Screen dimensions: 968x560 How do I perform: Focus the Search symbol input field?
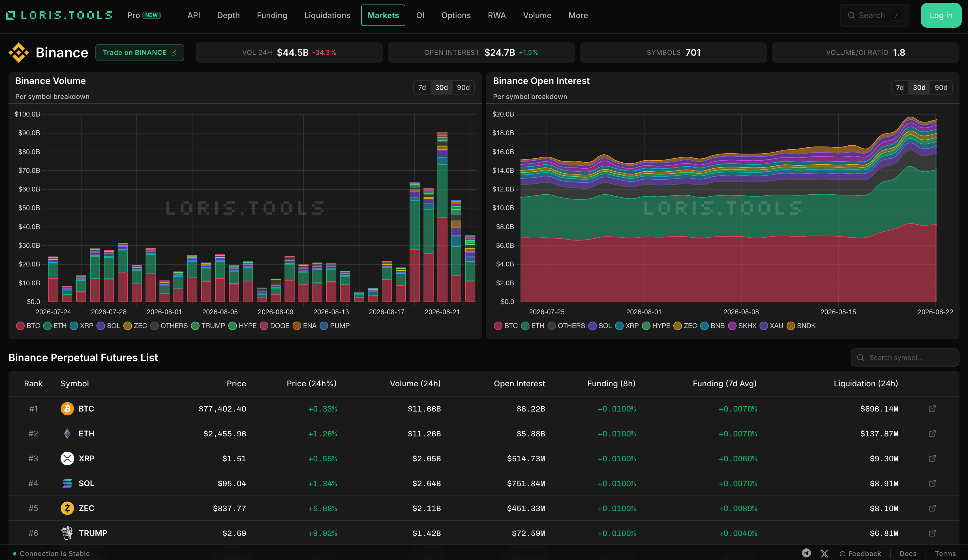coord(905,358)
